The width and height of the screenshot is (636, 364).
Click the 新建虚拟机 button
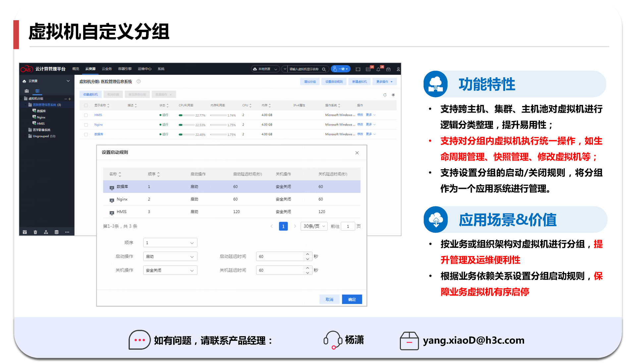(x=359, y=82)
